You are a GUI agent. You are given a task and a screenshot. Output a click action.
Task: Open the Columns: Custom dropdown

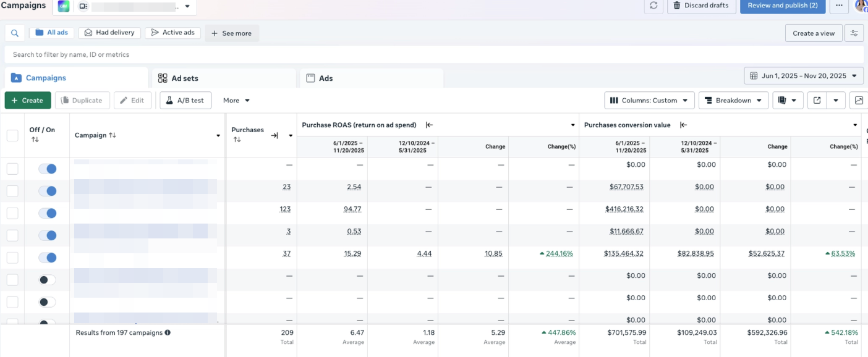649,99
